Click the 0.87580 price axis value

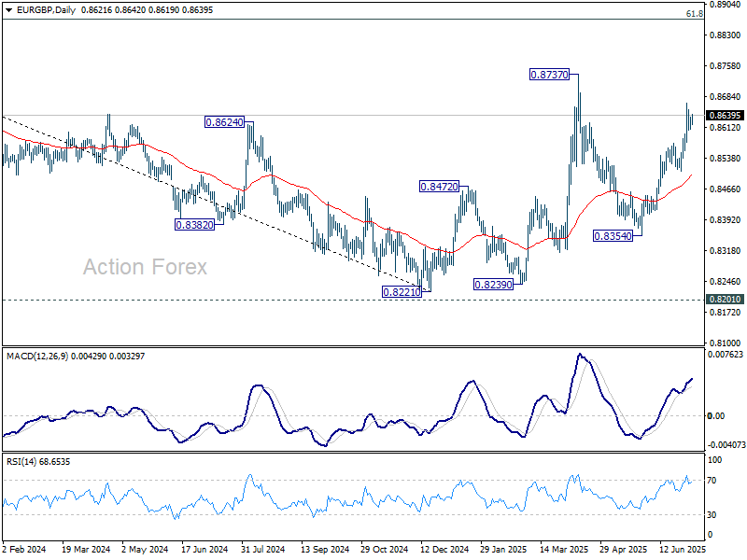pyautogui.click(x=725, y=66)
